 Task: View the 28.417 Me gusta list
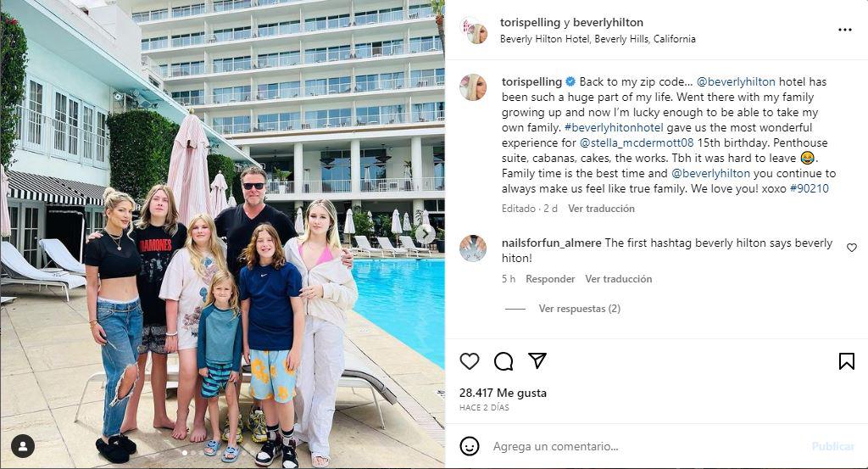point(503,393)
